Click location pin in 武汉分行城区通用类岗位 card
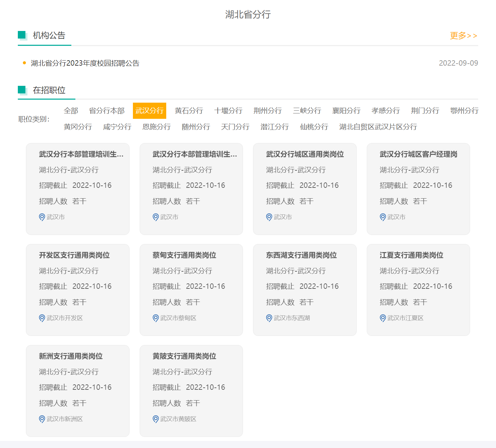Viewport: 496px width, 448px height. coord(269,217)
